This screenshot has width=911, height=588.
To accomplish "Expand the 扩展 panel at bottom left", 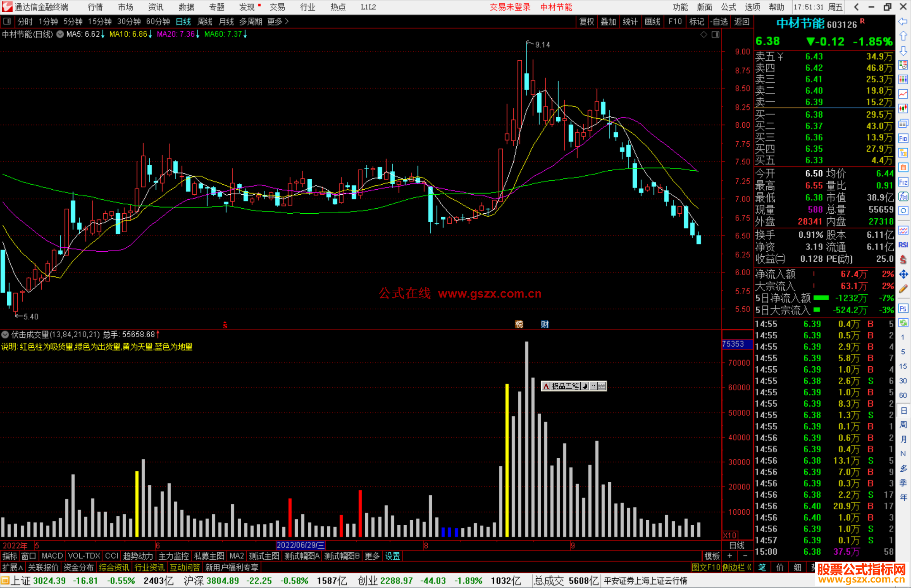I will point(12,567).
